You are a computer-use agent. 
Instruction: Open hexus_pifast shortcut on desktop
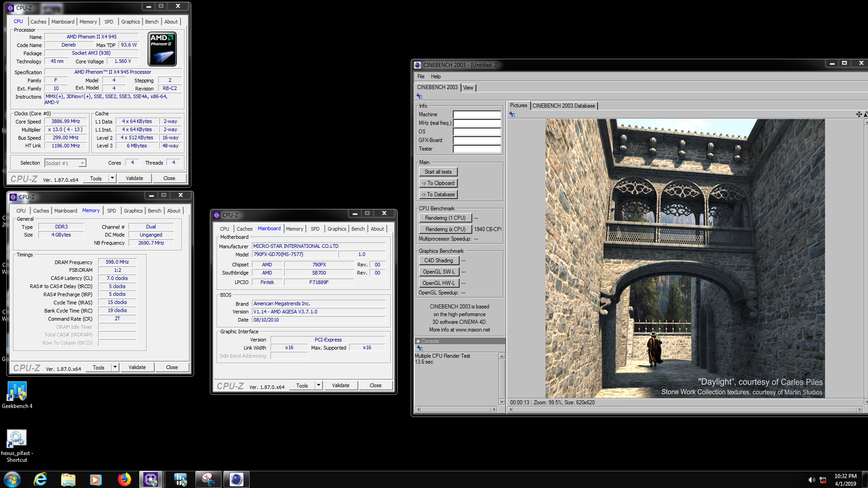(17, 445)
